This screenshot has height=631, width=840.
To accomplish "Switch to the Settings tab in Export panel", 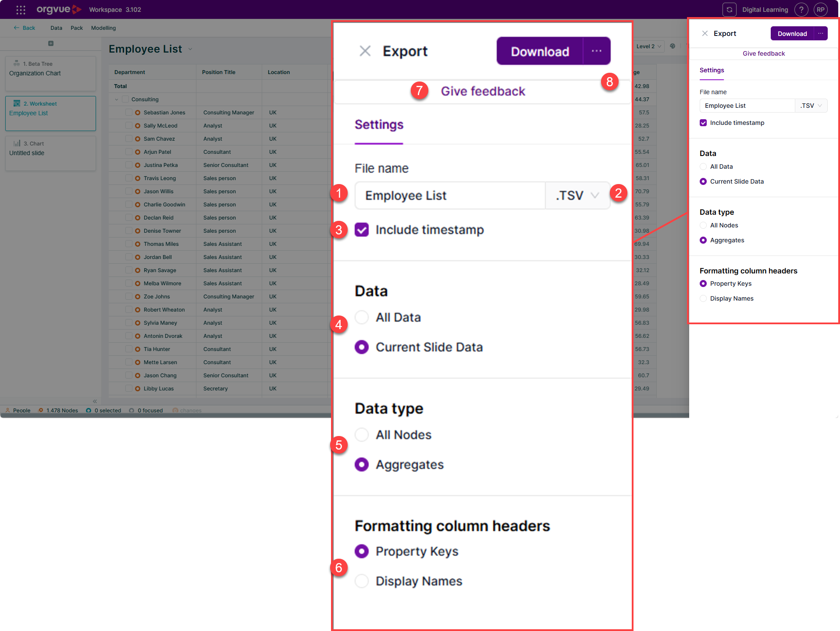I will click(712, 70).
